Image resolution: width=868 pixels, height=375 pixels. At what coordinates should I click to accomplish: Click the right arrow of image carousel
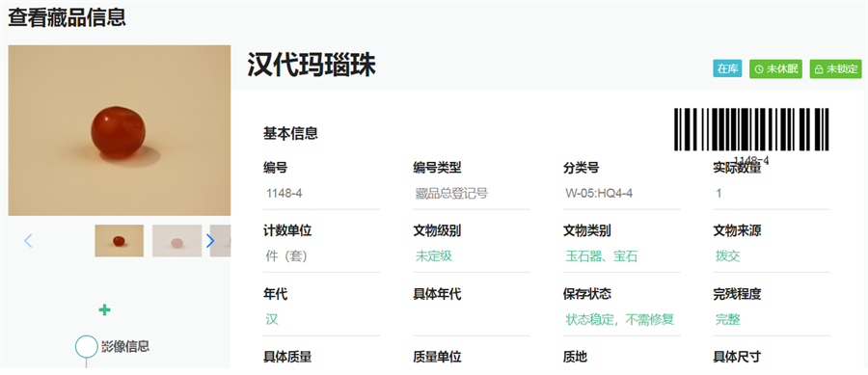pos(210,241)
